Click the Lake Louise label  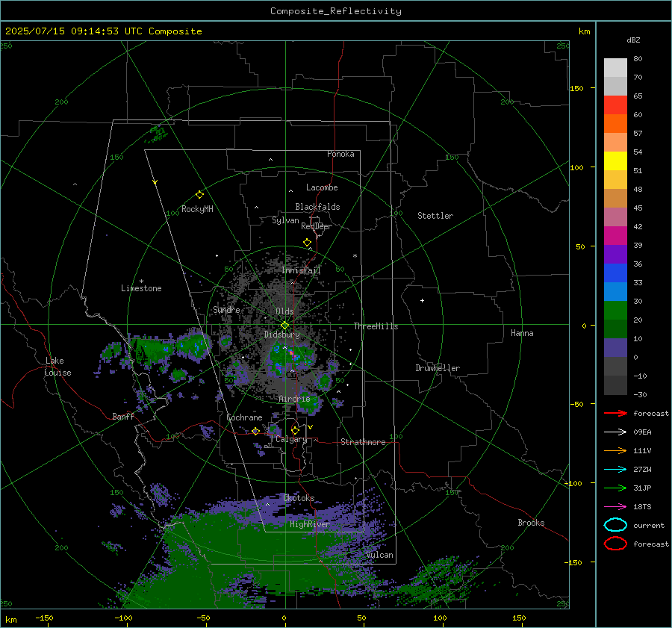(57, 367)
